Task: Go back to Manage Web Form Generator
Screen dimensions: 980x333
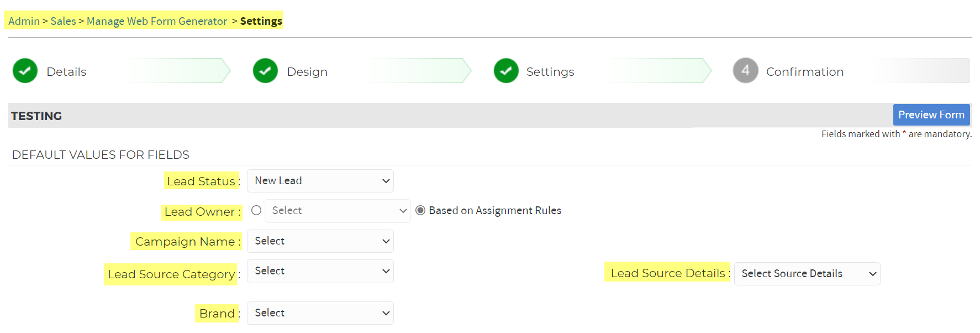Action: pos(157,21)
